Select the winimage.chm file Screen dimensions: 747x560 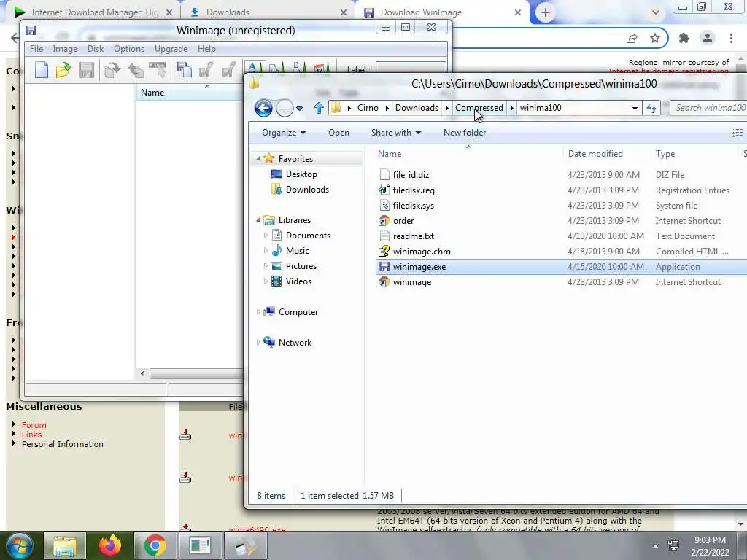point(422,252)
